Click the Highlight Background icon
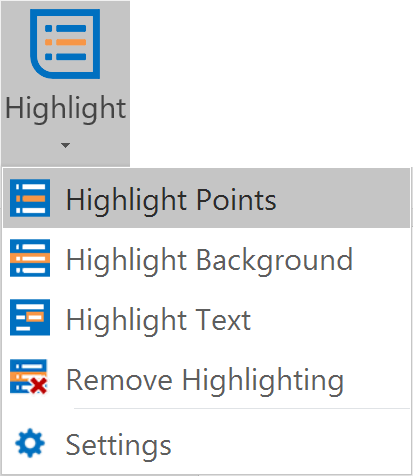 [x=30, y=258]
